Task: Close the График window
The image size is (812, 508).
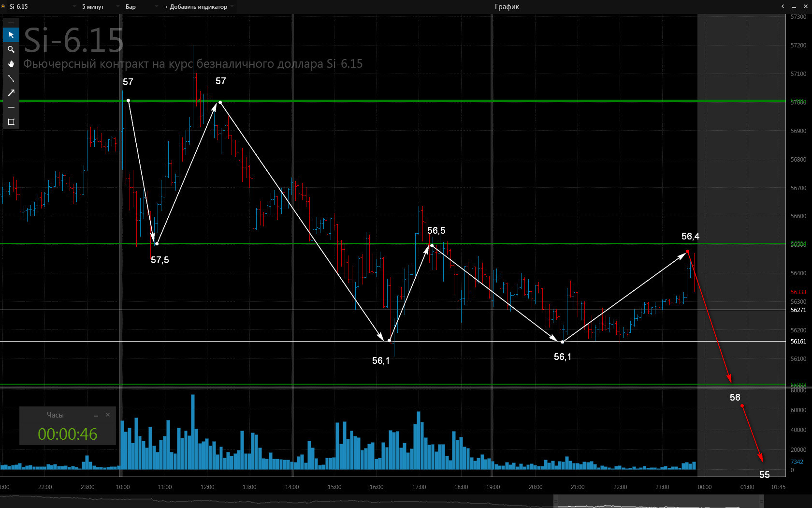Action: (x=805, y=6)
